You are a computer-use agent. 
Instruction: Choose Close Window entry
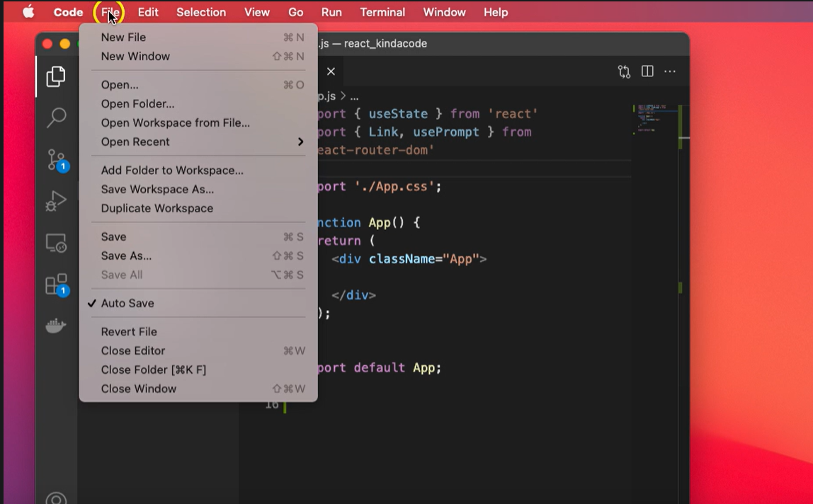click(x=198, y=389)
